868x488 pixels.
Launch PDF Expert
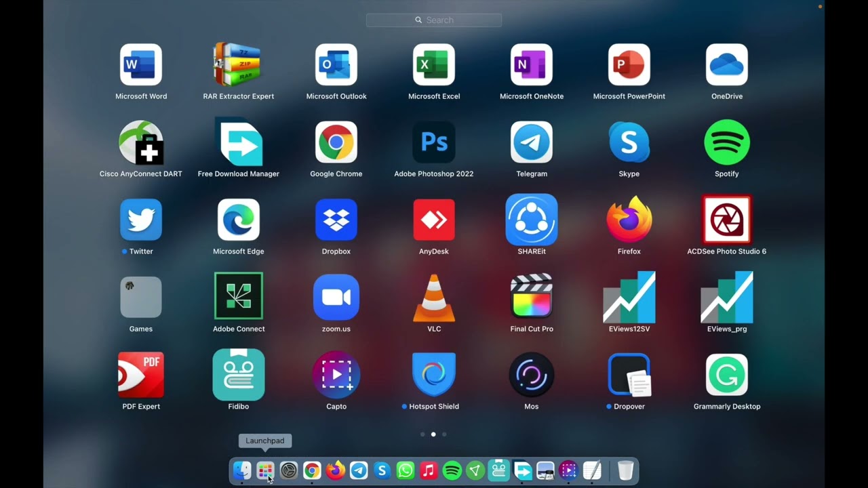coord(141,374)
